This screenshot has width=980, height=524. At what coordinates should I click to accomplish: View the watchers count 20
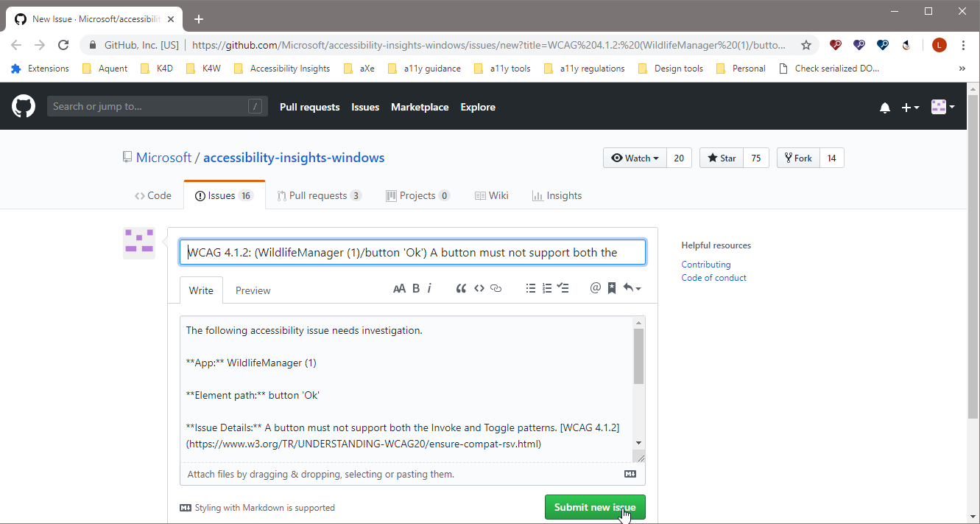click(x=679, y=158)
